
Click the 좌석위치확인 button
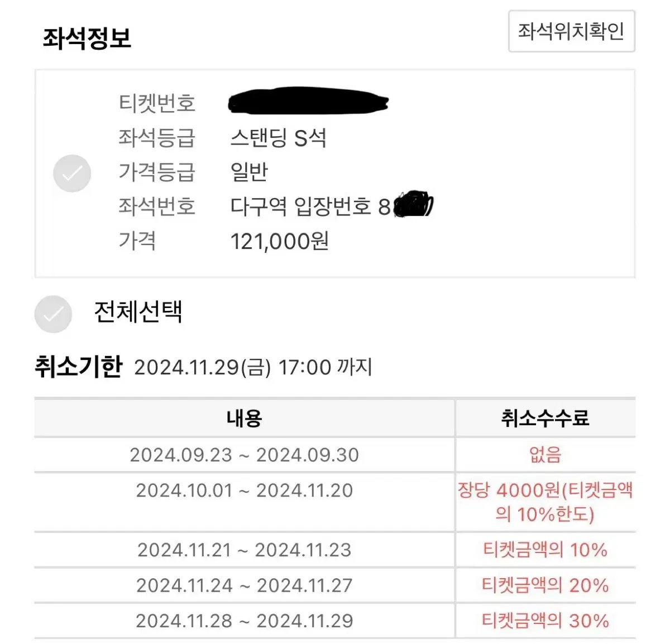(x=572, y=31)
